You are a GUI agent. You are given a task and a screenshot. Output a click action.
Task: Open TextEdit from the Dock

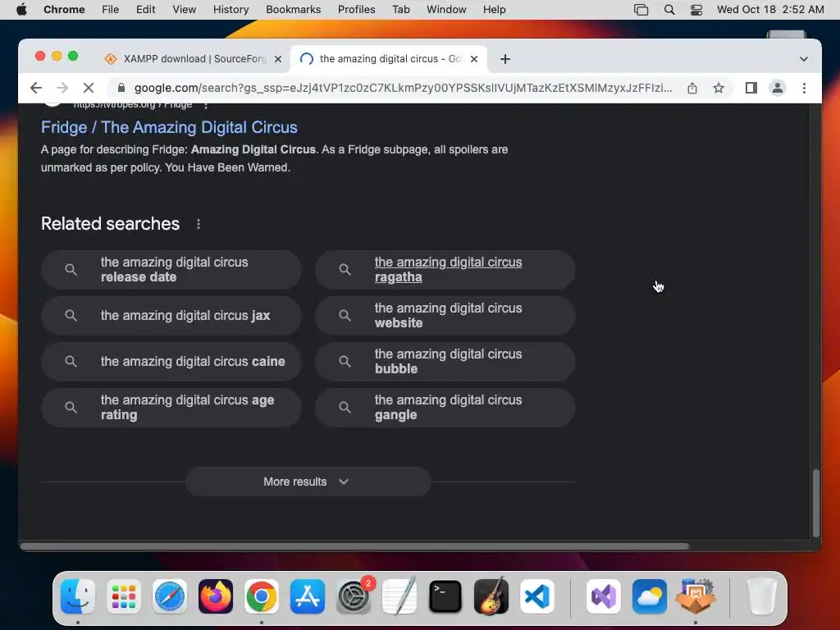pos(399,596)
